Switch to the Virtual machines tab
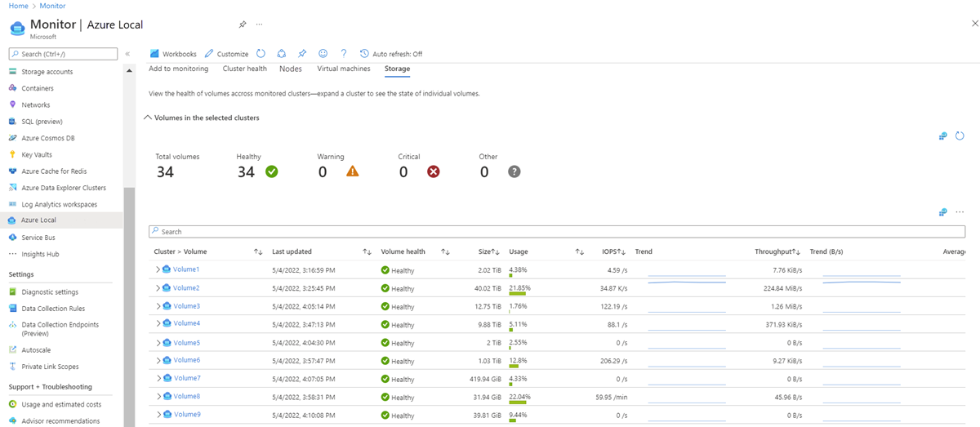The height and width of the screenshot is (427, 980). pyautogui.click(x=343, y=69)
